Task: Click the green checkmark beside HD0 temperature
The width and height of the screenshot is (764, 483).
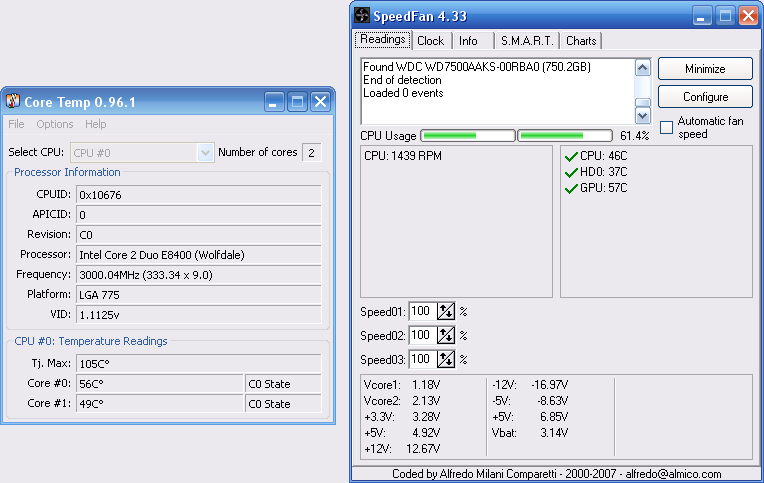Action: point(571,172)
